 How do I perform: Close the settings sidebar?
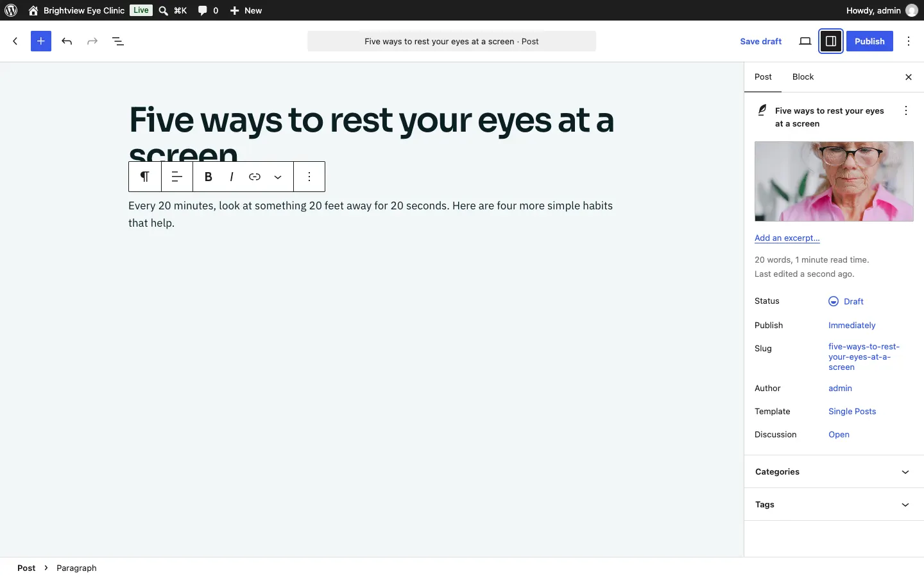(909, 77)
